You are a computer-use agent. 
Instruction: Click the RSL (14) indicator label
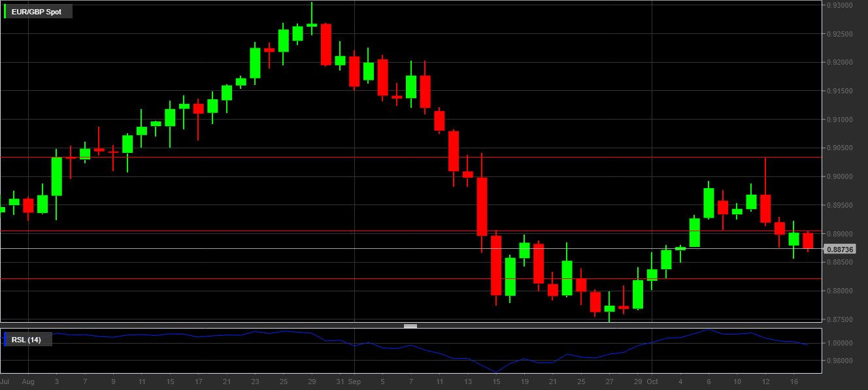(26, 340)
